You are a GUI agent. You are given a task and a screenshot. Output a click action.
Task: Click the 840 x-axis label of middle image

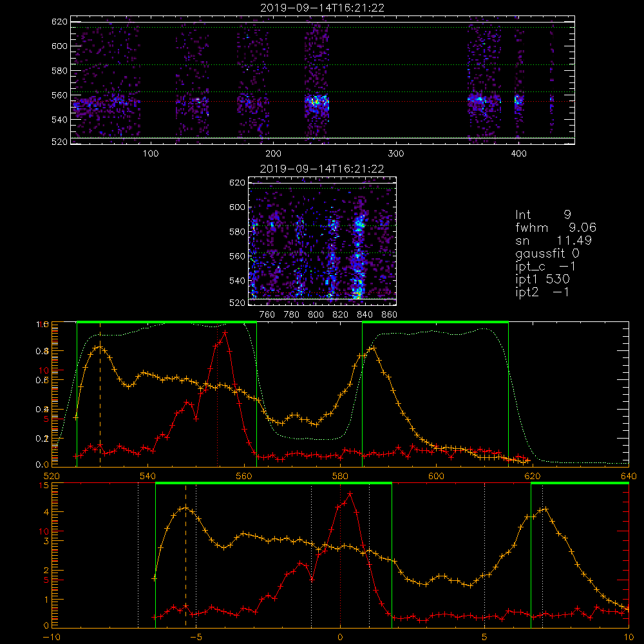point(365,315)
